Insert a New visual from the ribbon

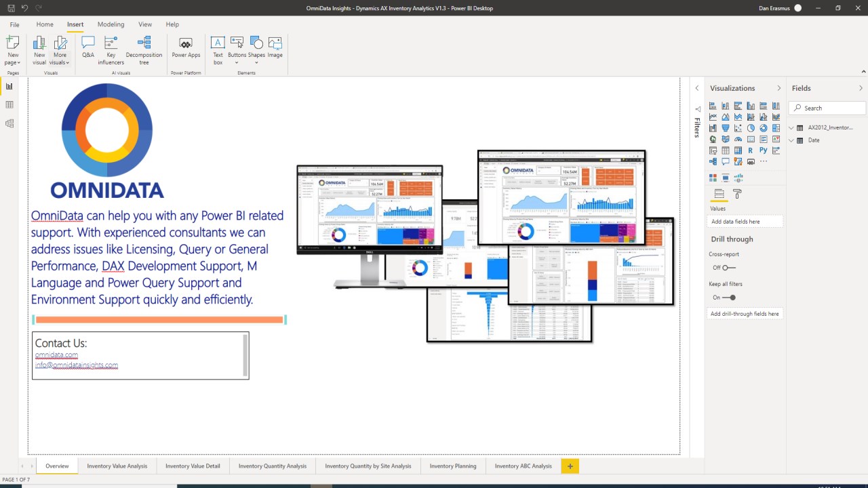(x=39, y=51)
